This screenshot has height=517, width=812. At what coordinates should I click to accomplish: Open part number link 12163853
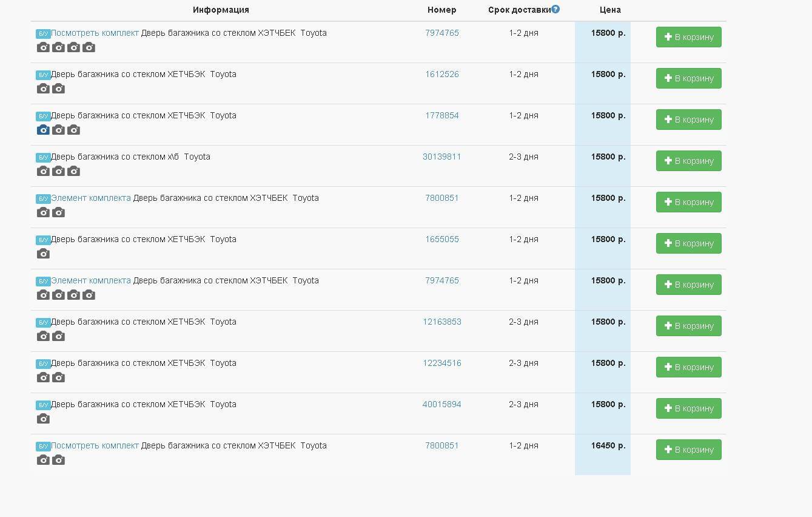click(441, 322)
